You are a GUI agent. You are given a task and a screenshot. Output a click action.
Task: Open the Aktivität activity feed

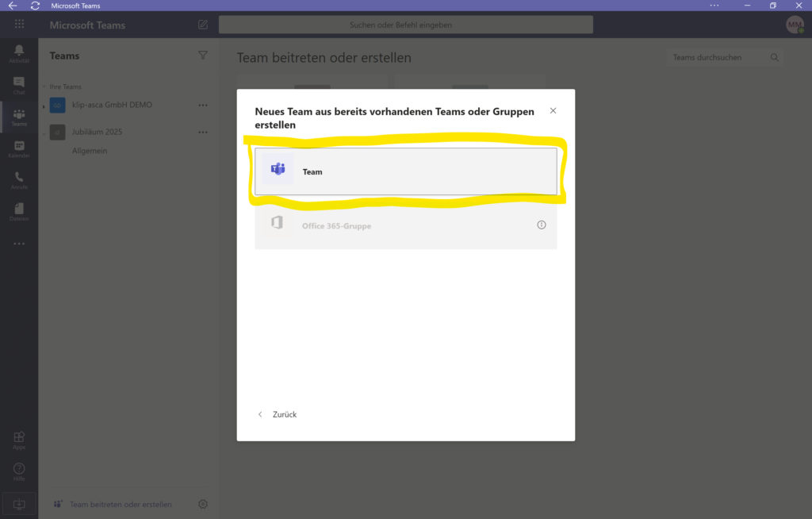(19, 54)
